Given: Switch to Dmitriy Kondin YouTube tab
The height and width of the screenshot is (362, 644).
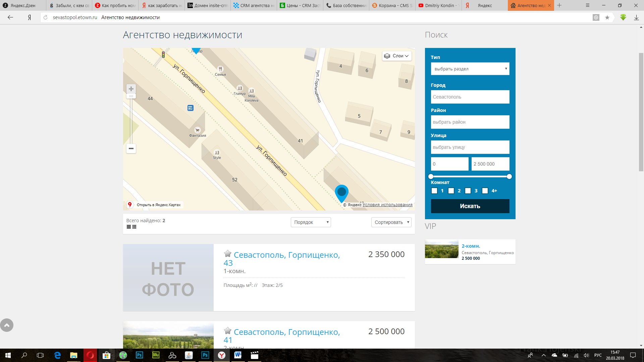Looking at the screenshot, I should tap(439, 5).
